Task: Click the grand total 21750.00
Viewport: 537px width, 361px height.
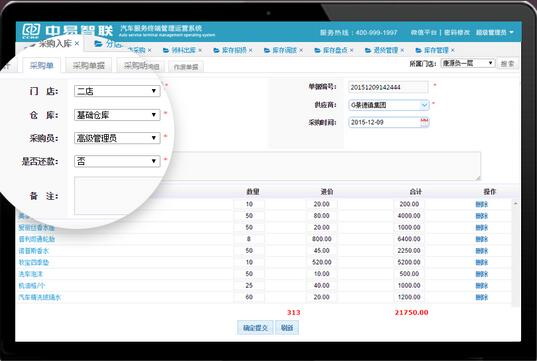Action: (x=411, y=312)
